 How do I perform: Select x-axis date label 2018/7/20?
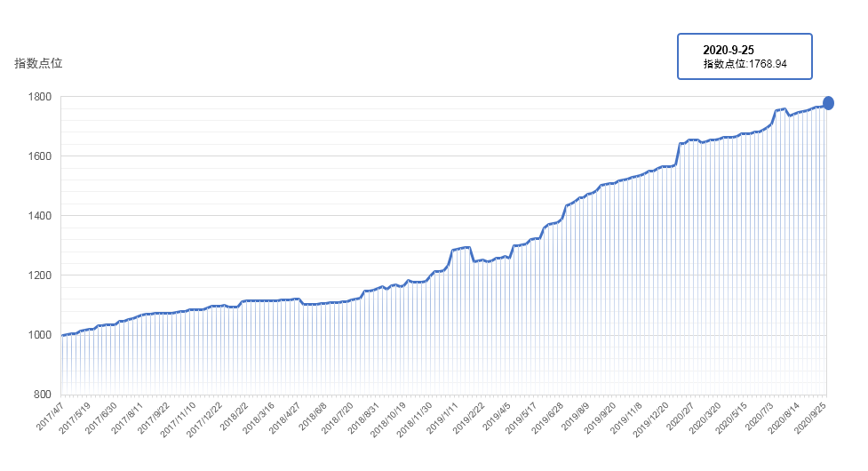337,418
